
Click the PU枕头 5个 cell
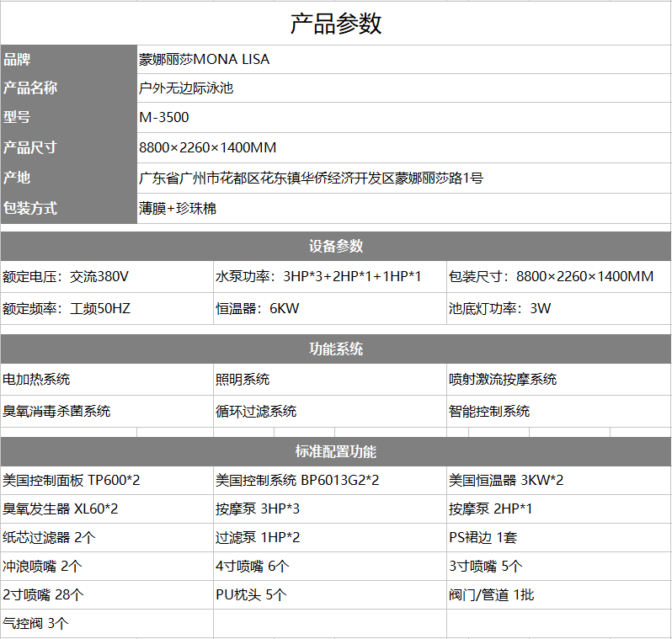(251, 595)
